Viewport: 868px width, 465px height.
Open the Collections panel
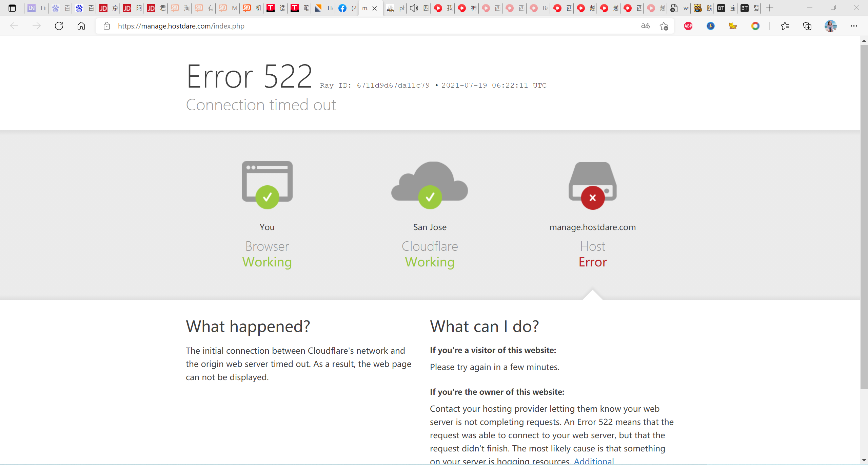(x=807, y=26)
